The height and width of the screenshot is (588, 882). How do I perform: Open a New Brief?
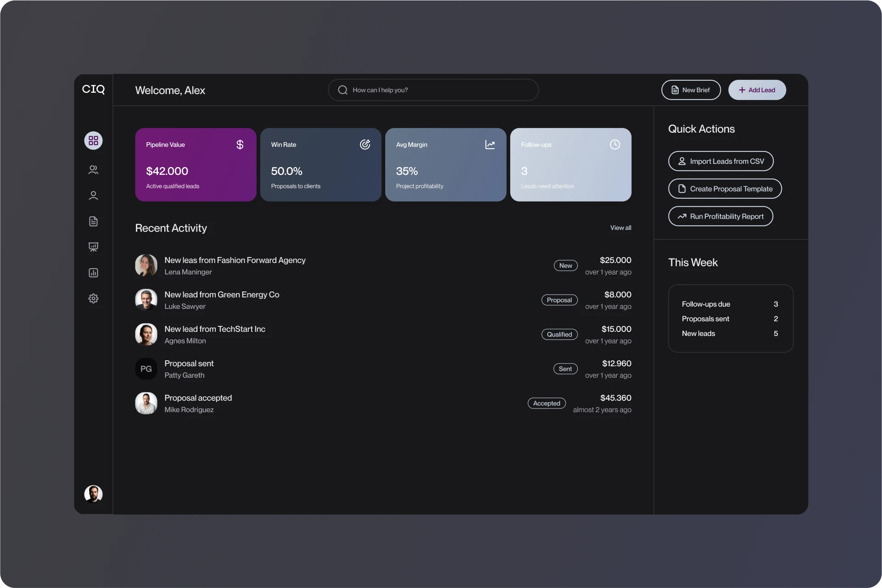[691, 90]
